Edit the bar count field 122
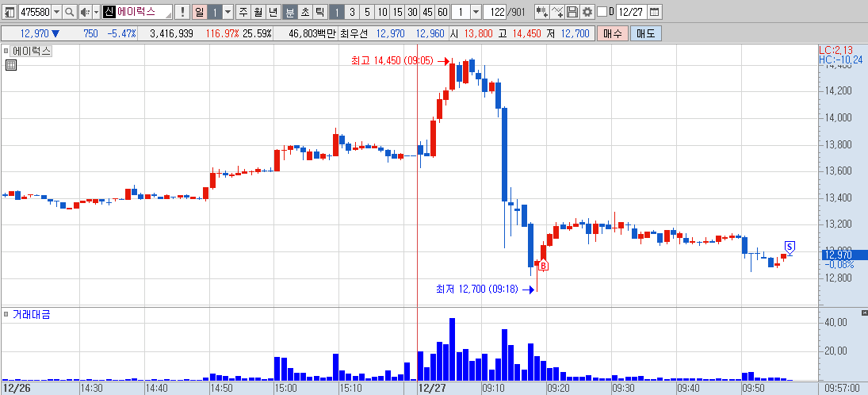The width and height of the screenshot is (868, 395). tap(496, 12)
